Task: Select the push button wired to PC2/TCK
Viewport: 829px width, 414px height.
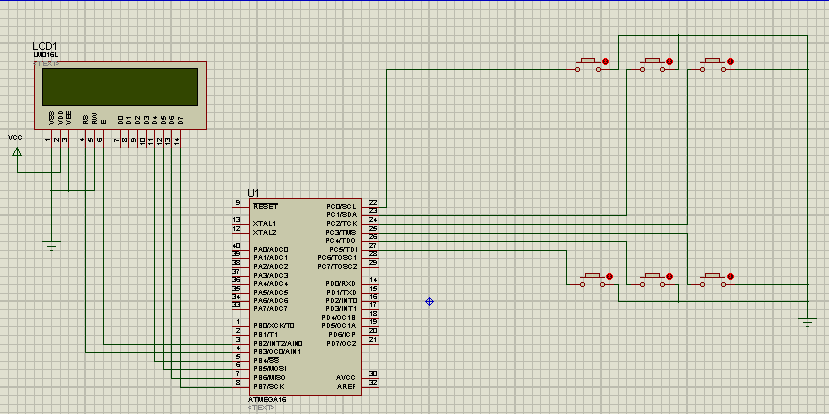Action: pos(713,65)
